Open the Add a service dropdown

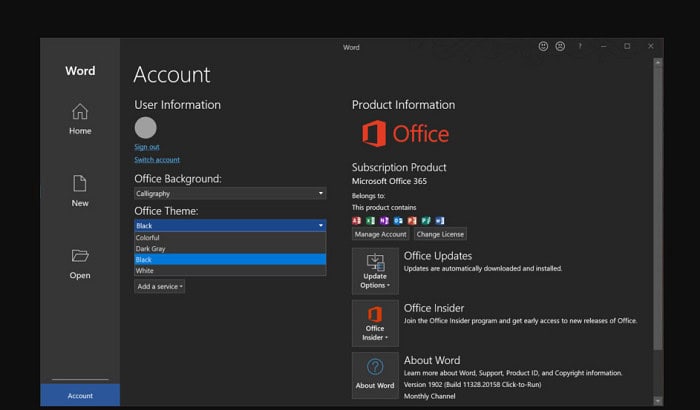pyautogui.click(x=159, y=286)
